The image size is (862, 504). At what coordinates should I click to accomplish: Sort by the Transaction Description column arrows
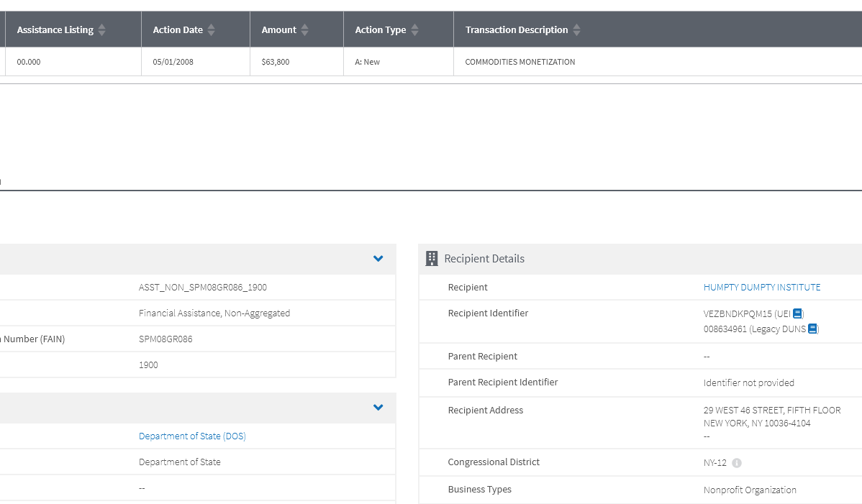[576, 30]
